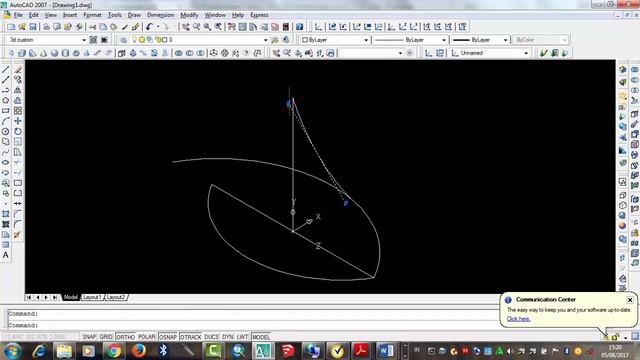Close the Communication Center balloon
This screenshot has width=640, height=360.
(630, 300)
